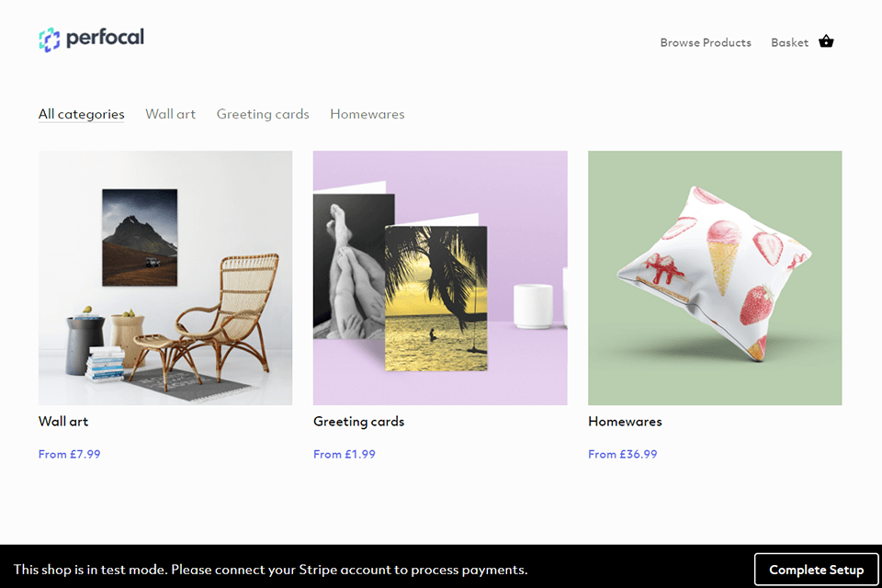Screen dimensions: 882x588
Task: Switch to the Wall art tab
Action: tap(171, 114)
